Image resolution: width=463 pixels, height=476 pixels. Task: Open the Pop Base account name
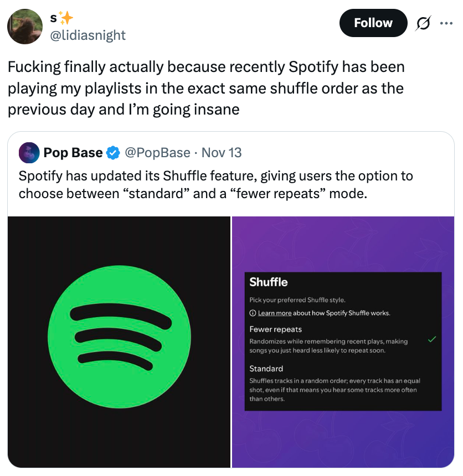pyautogui.click(x=73, y=153)
